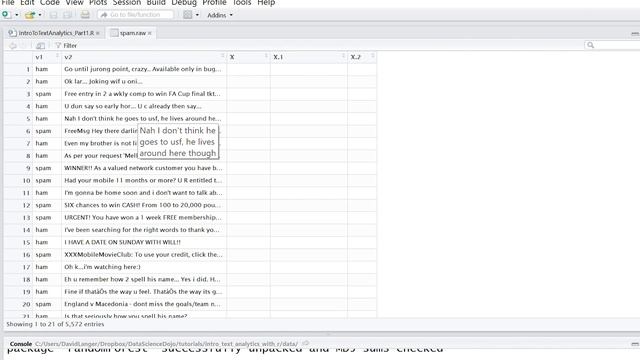Select the Console tab
Image resolution: width=640 pixels, height=360 pixels.
[20, 344]
